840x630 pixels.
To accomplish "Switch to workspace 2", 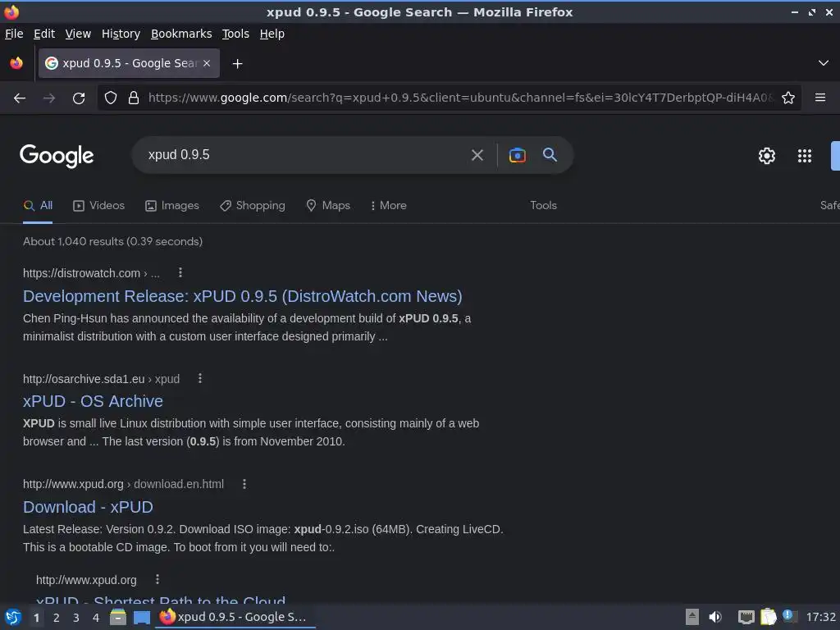I will point(57,618).
